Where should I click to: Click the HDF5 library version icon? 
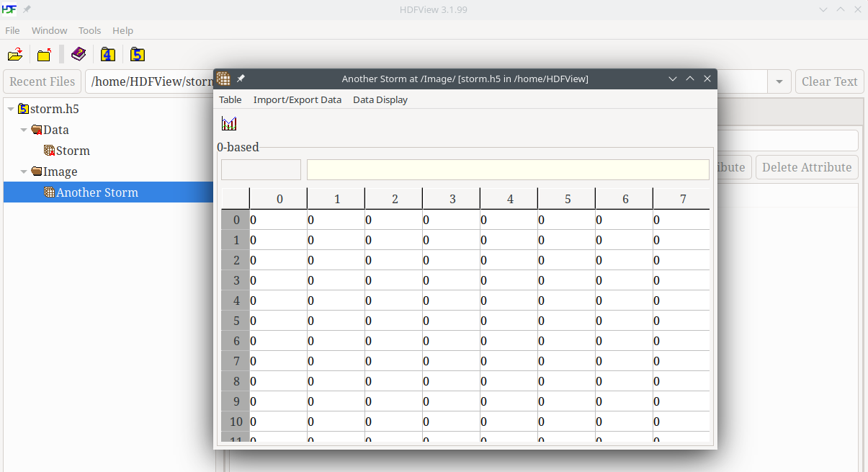click(x=138, y=55)
